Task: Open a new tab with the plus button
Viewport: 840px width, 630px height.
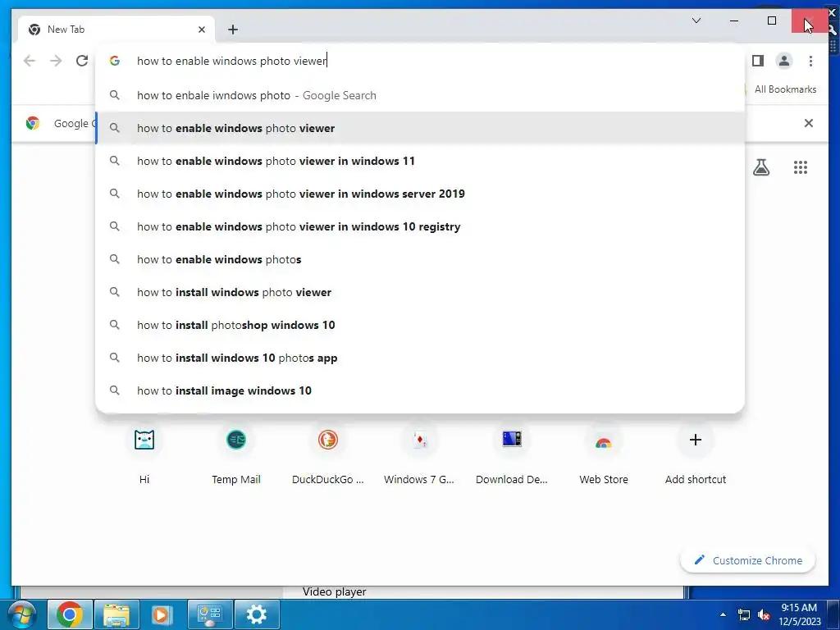Action: click(232, 30)
